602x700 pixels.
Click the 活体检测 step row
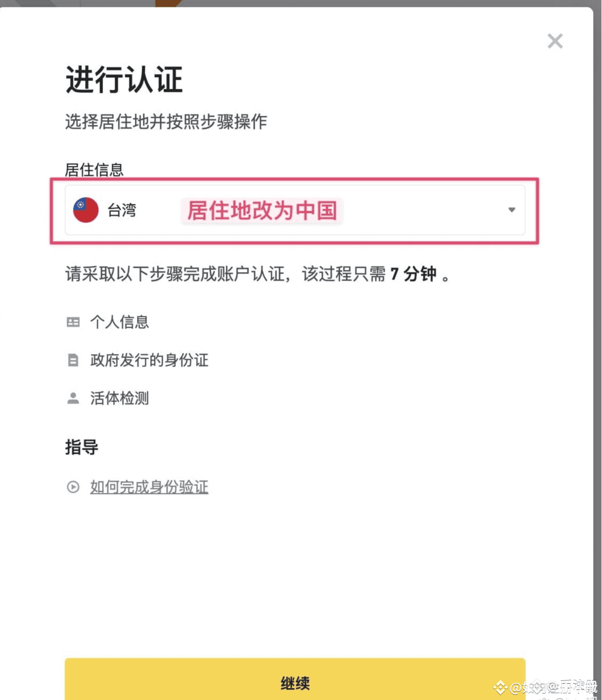(119, 398)
